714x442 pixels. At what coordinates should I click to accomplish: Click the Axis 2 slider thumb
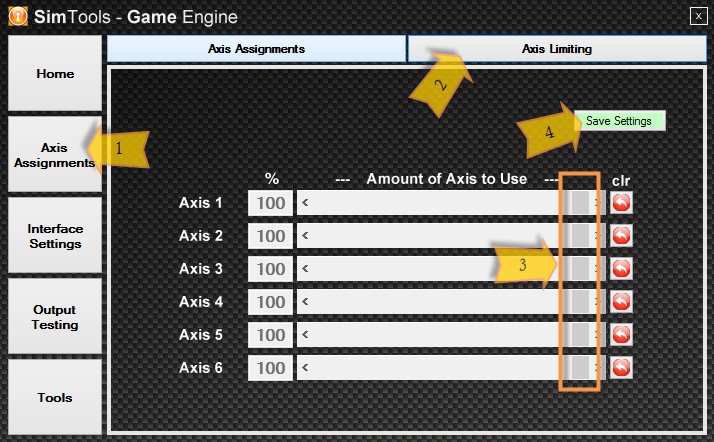coord(580,235)
